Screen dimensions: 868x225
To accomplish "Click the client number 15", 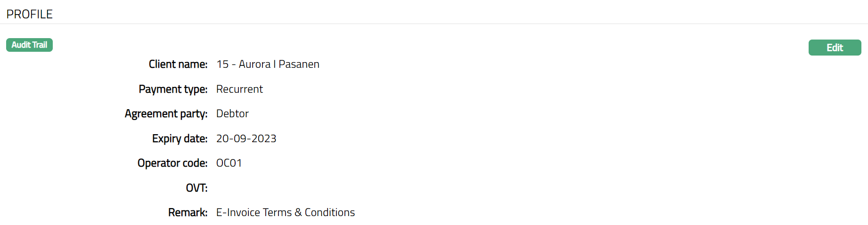I will tap(222, 64).
